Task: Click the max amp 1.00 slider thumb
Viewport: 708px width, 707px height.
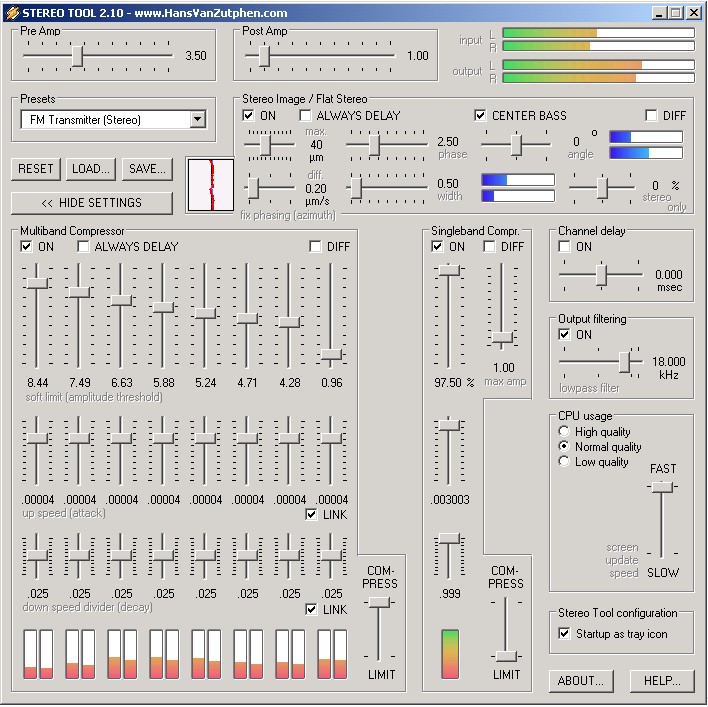Action: [x=502, y=337]
